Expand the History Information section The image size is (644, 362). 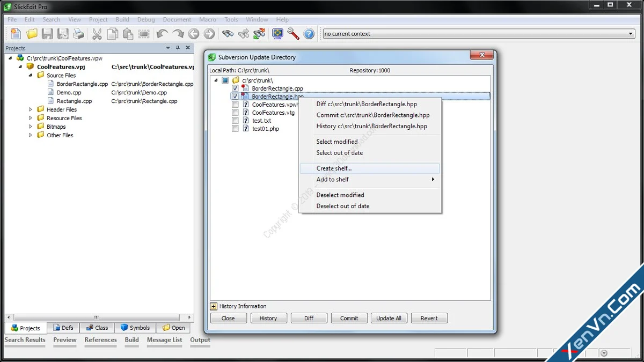[214, 306]
